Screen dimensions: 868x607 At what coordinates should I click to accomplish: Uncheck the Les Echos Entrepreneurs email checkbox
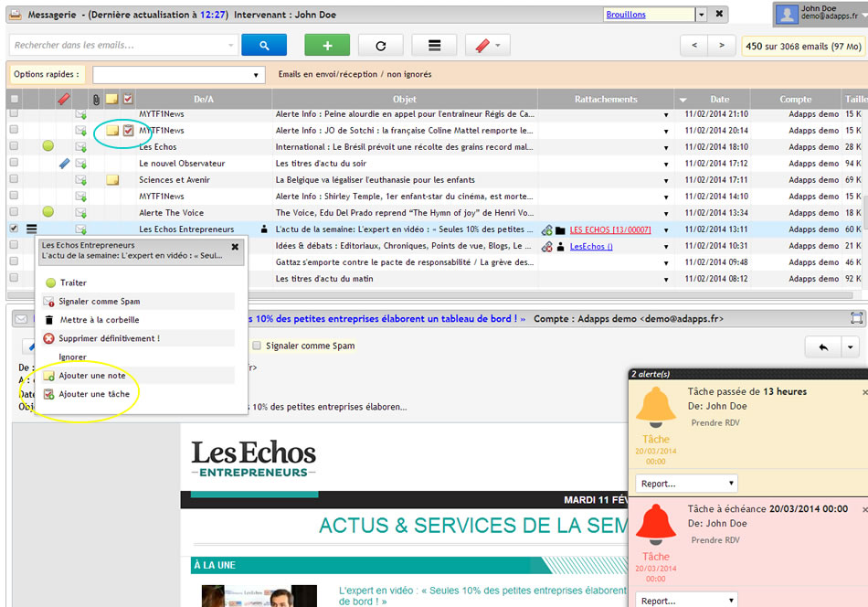point(14,229)
